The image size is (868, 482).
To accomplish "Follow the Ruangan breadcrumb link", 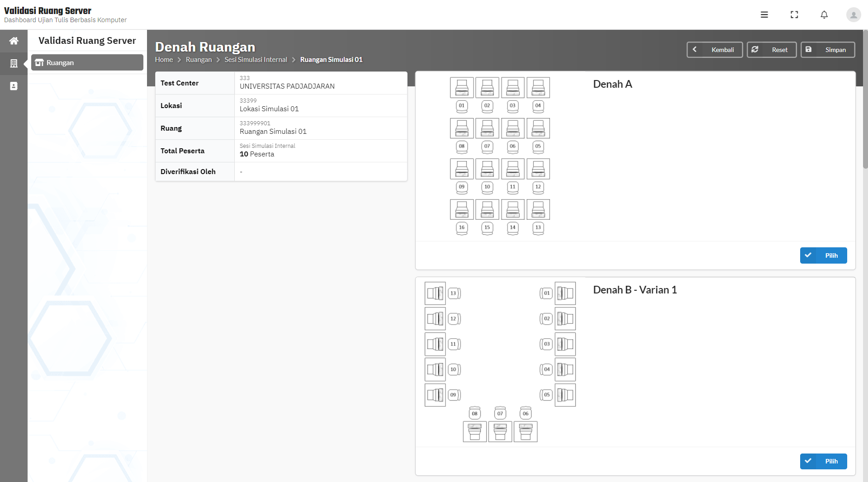I will [199, 60].
